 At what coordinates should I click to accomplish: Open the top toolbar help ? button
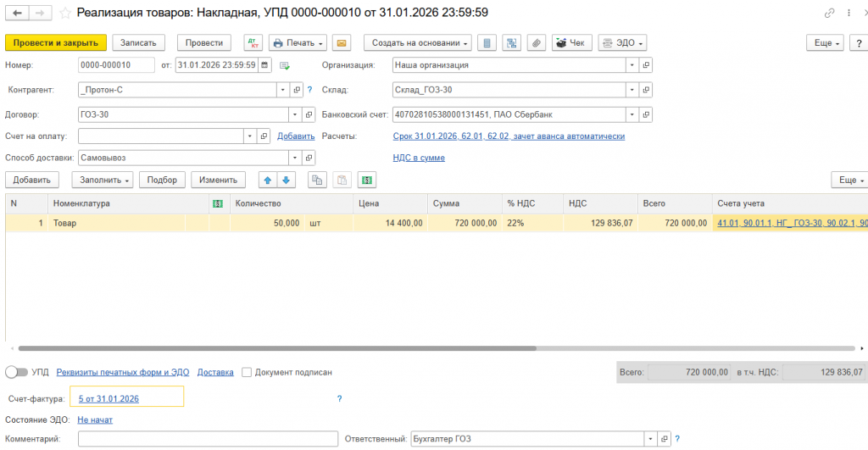click(x=859, y=42)
